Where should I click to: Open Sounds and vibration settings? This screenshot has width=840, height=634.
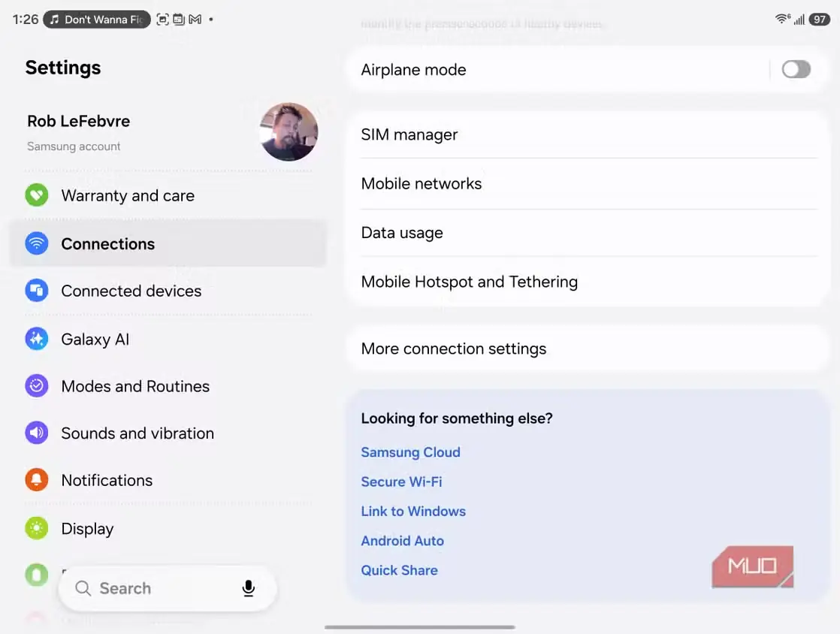168,433
